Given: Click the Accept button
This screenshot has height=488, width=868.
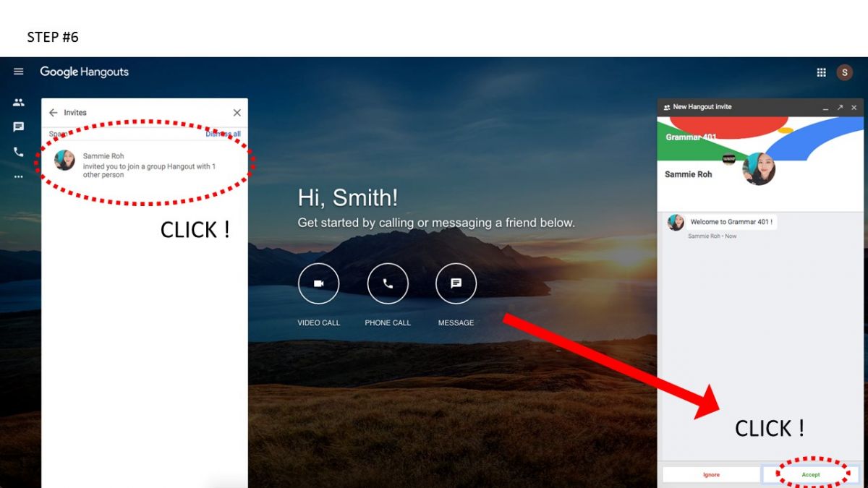Looking at the screenshot, I should tap(811, 475).
